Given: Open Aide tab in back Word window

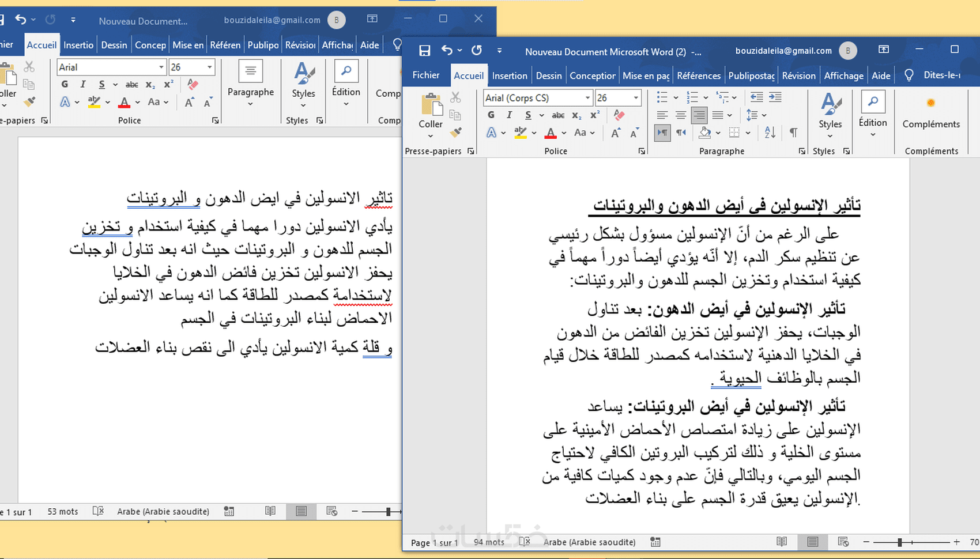Looking at the screenshot, I should coord(370,45).
